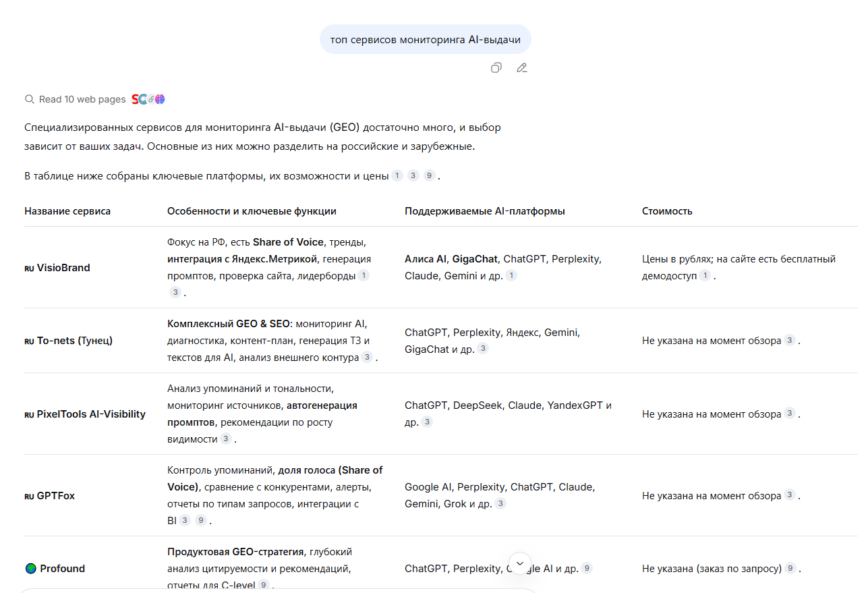Click the RU flag icon beside VisioBrand
Viewport: 868px width, 593px height.
click(29, 268)
